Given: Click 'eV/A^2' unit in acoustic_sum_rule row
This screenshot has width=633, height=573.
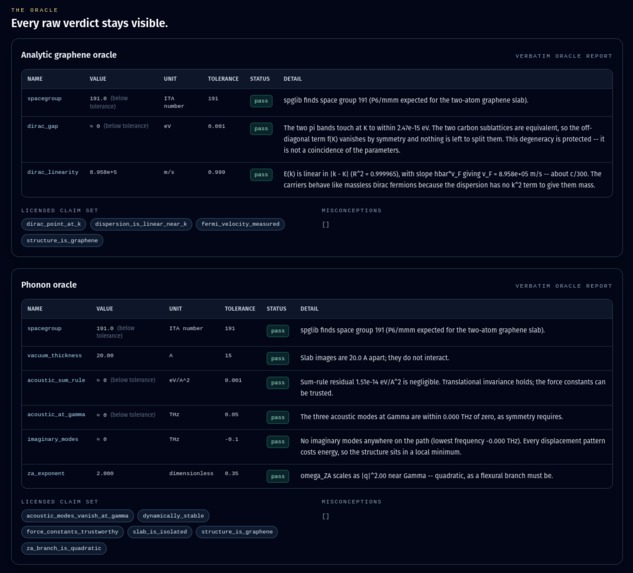Looking at the screenshot, I should point(179,380).
